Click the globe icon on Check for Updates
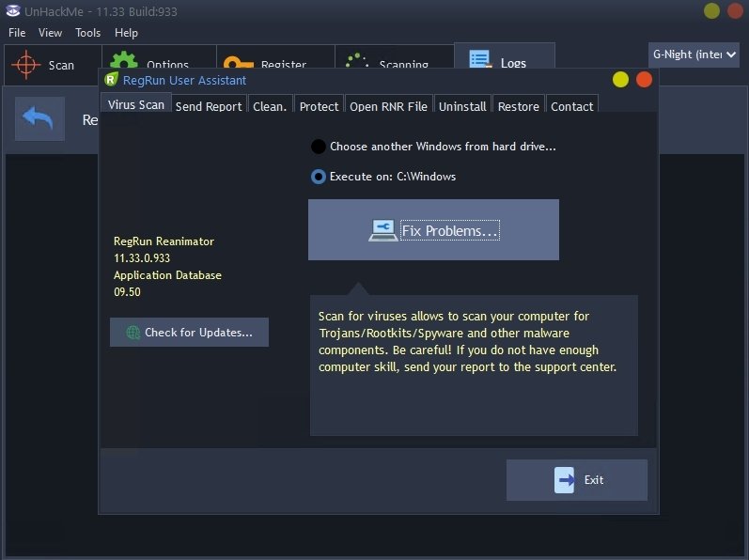This screenshot has height=560, width=749. [x=133, y=333]
